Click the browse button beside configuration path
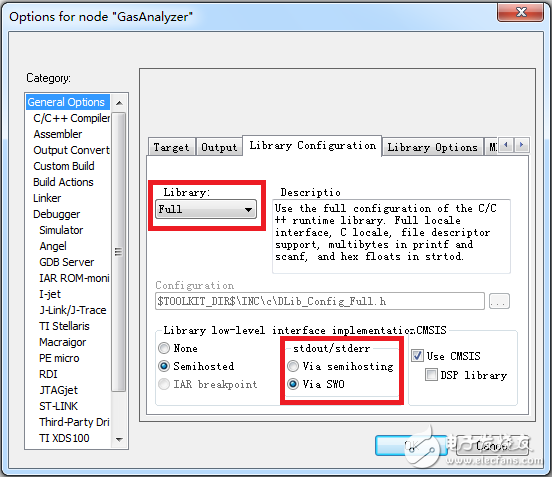552x477 pixels. pos(499,301)
